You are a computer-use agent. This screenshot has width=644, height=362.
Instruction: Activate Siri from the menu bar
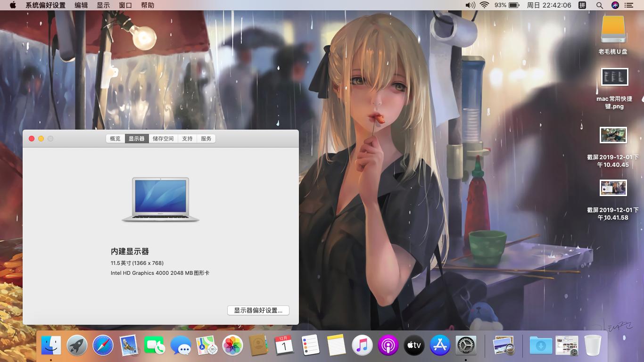[615, 5]
